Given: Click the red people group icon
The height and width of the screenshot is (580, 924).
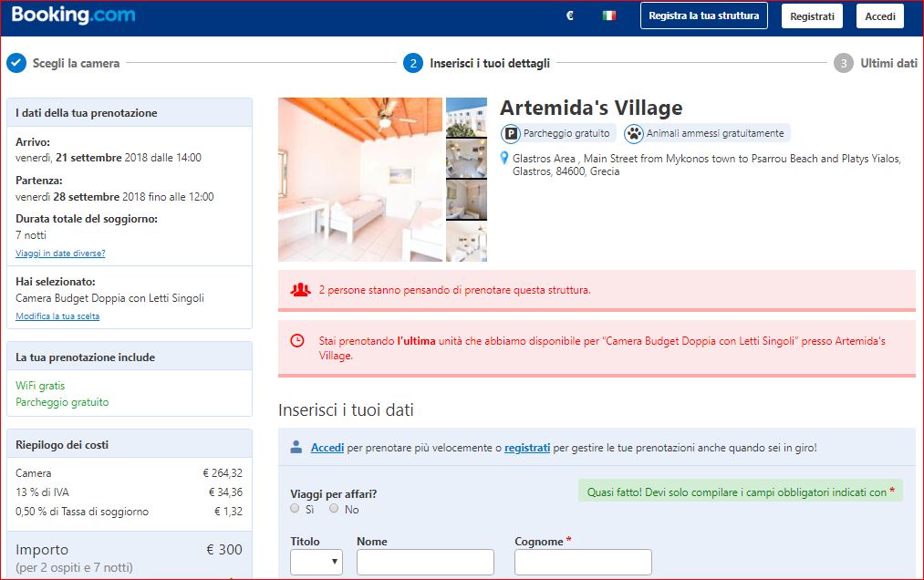Looking at the screenshot, I should click(300, 289).
